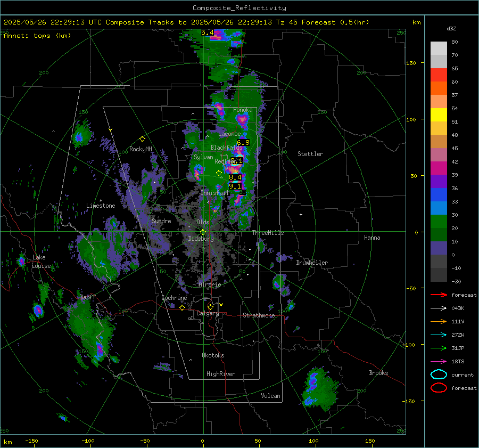Click the dBZ legend heading
Image resolution: width=479 pixels, height=448 pixels.
pos(451,29)
